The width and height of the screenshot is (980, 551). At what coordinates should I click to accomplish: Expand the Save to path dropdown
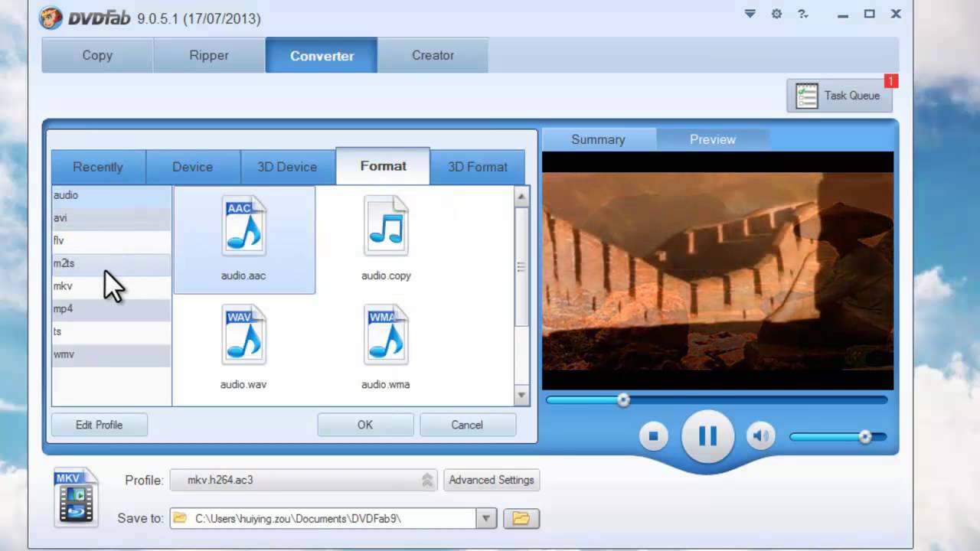486,518
